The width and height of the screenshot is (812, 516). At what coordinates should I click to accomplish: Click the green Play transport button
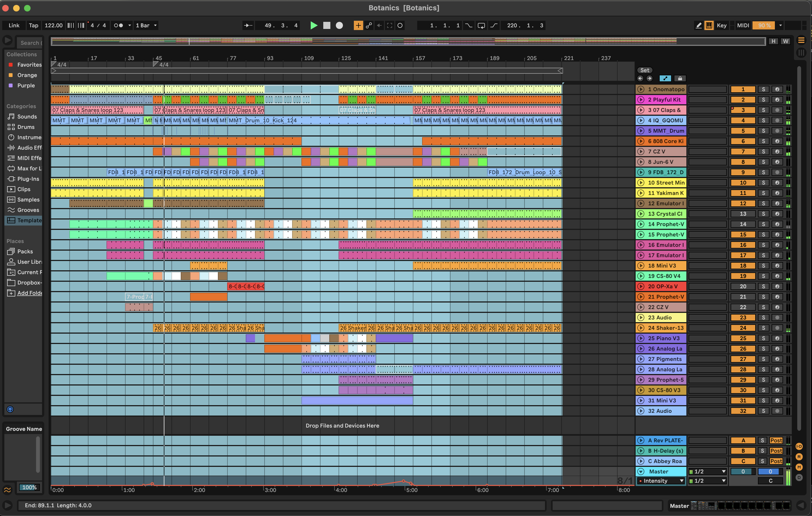click(x=314, y=25)
